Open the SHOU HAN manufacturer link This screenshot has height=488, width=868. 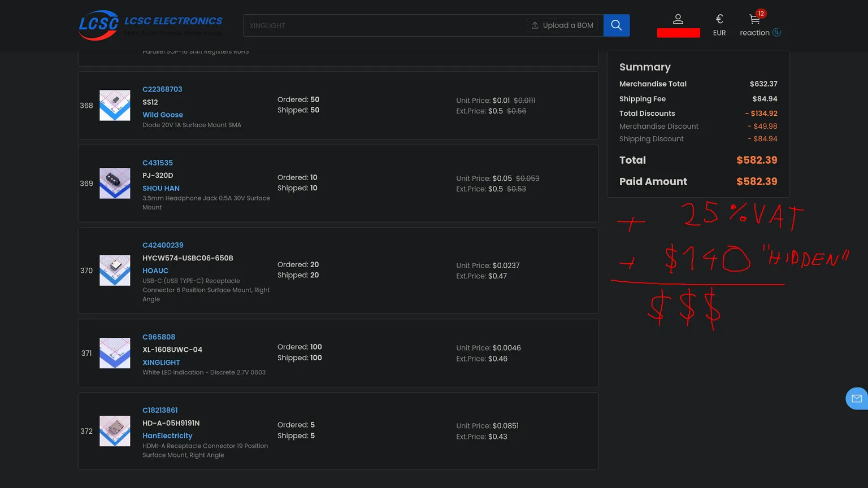(x=161, y=189)
